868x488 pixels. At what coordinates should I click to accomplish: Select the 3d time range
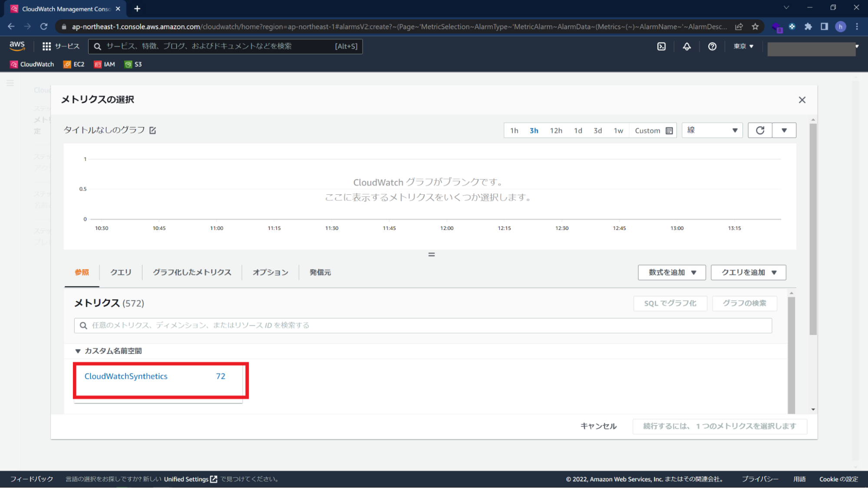coord(598,131)
